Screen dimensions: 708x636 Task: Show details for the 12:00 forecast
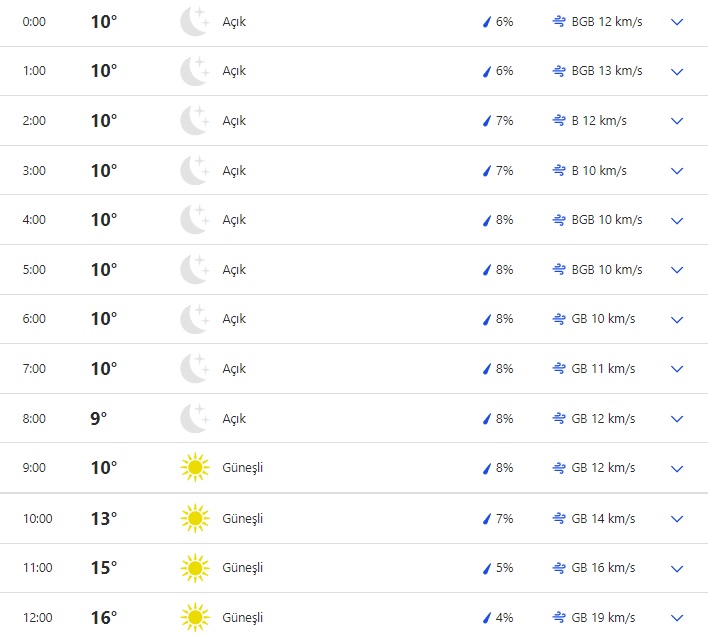click(x=677, y=617)
